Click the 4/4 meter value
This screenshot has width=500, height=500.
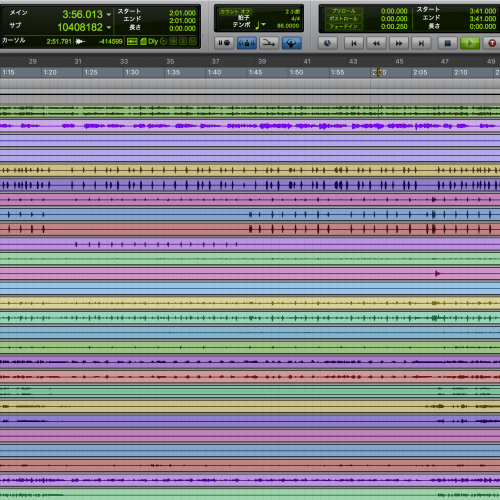pyautogui.click(x=295, y=19)
